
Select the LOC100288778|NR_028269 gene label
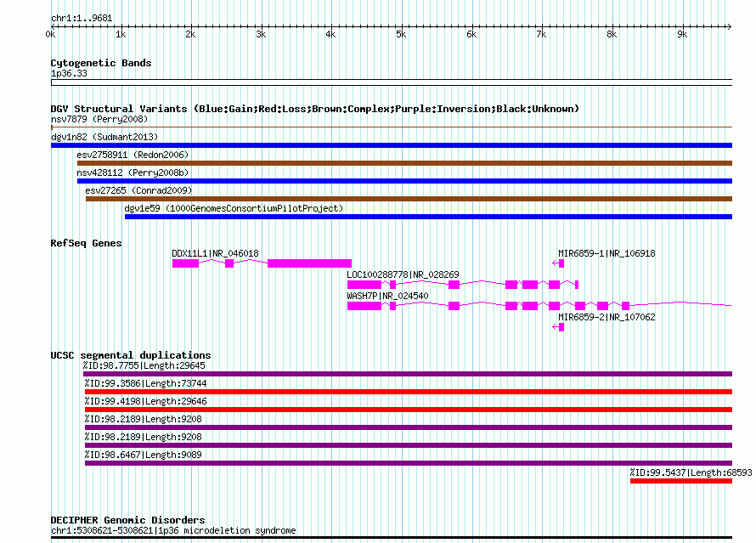pyautogui.click(x=403, y=274)
